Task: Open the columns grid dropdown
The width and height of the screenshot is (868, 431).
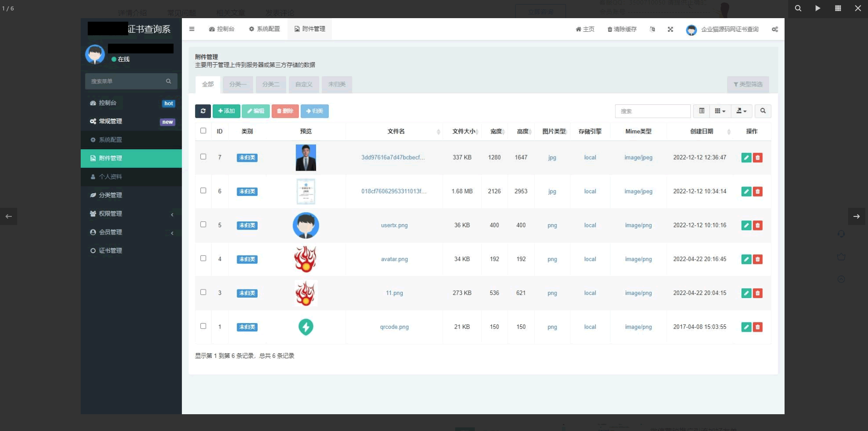Action: 720,111
